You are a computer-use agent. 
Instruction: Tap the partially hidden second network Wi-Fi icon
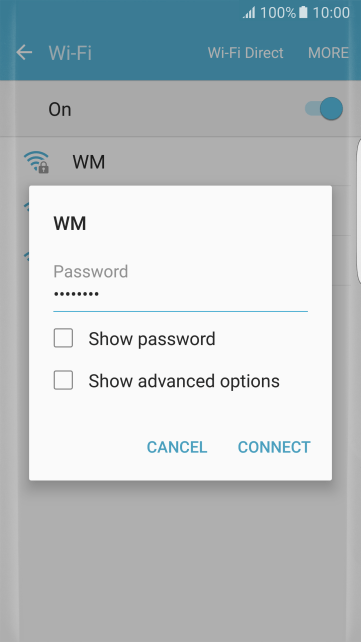click(26, 206)
